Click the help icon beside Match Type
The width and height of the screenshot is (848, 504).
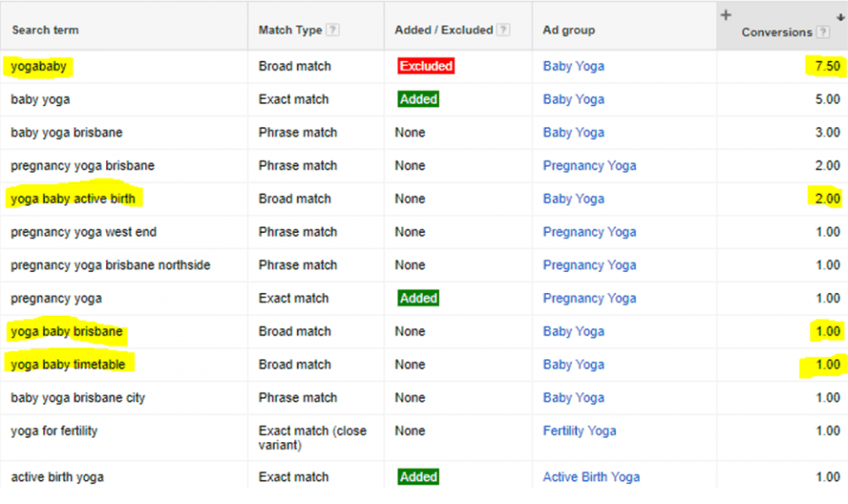coord(333,30)
